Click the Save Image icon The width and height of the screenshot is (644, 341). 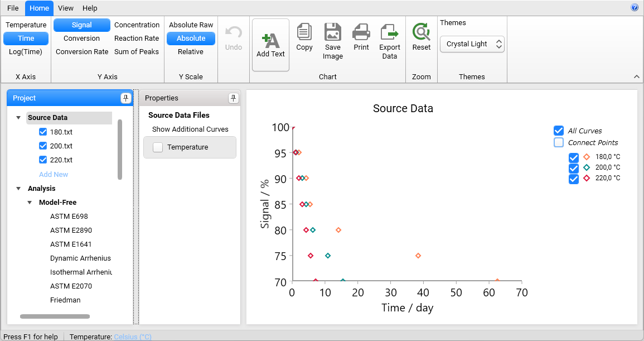[x=332, y=32]
